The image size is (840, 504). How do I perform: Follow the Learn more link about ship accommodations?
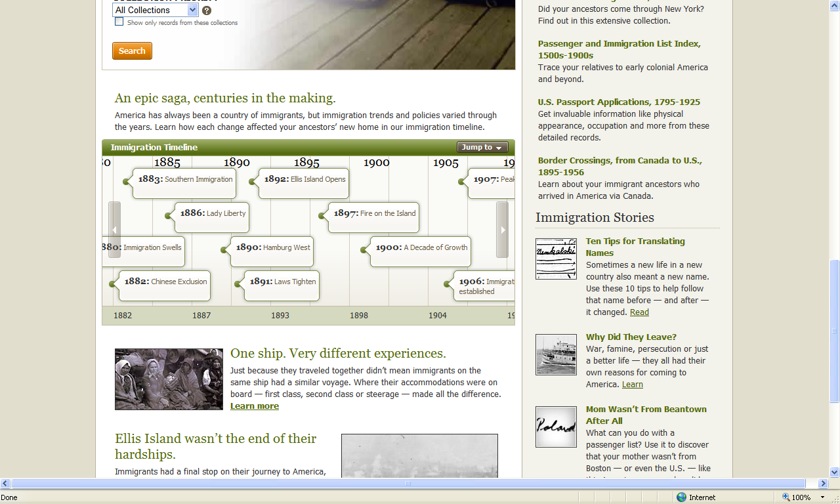[x=254, y=406]
